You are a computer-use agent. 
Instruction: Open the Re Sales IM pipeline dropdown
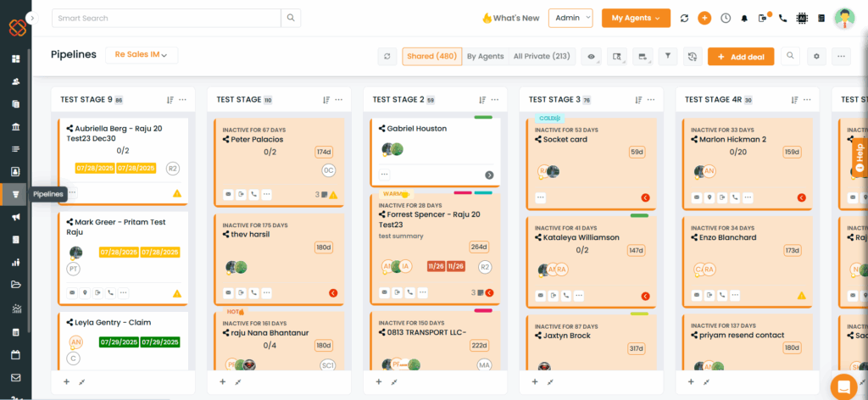[142, 55]
